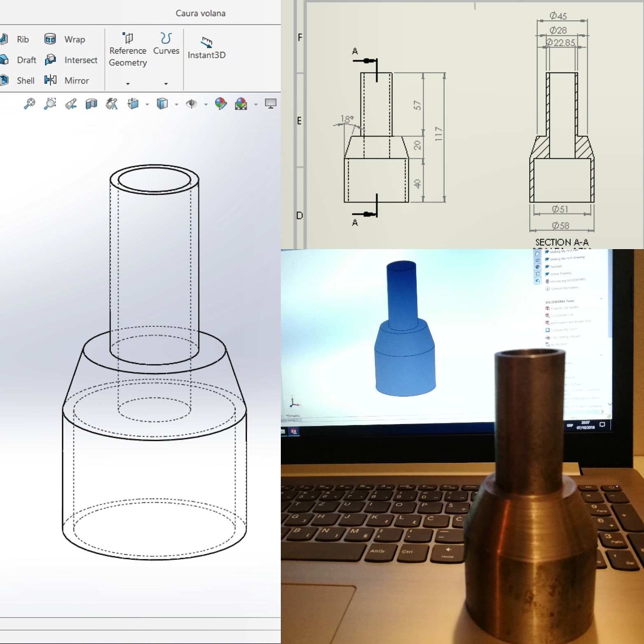
Task: Click the Ø28 dimension in the drawing
Action: (558, 30)
